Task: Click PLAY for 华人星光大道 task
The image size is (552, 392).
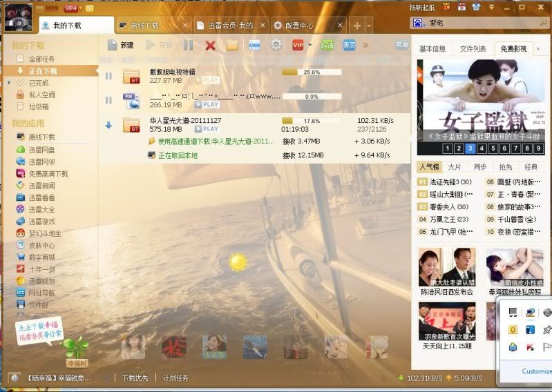Action: 207,129
